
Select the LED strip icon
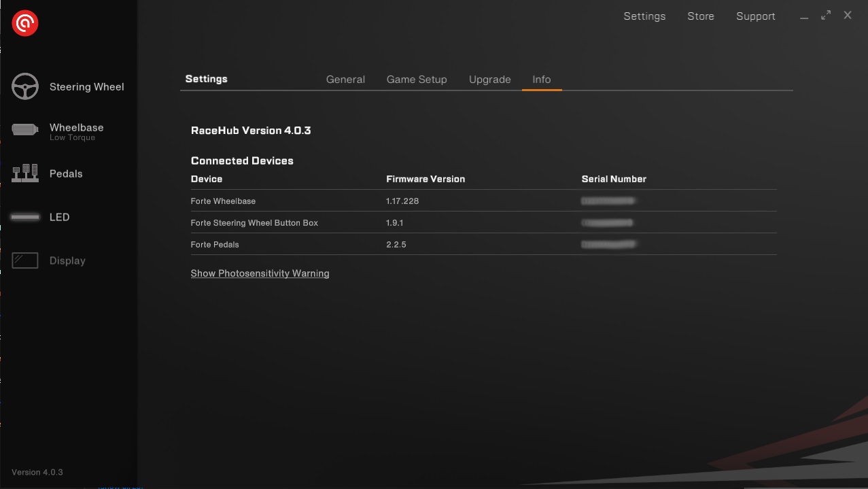coord(25,217)
